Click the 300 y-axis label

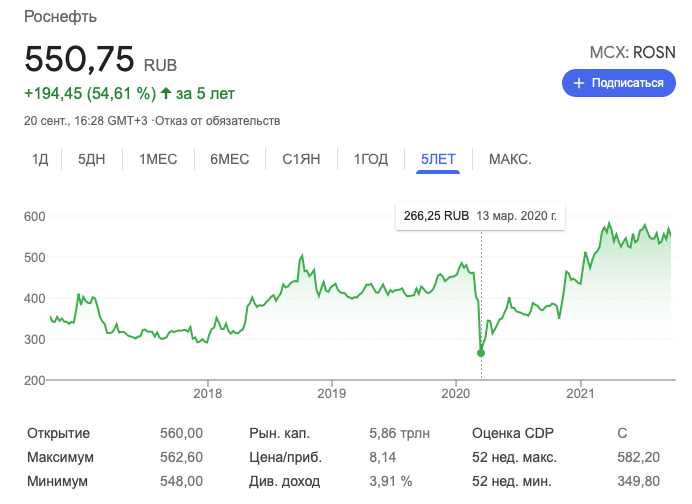(34, 340)
